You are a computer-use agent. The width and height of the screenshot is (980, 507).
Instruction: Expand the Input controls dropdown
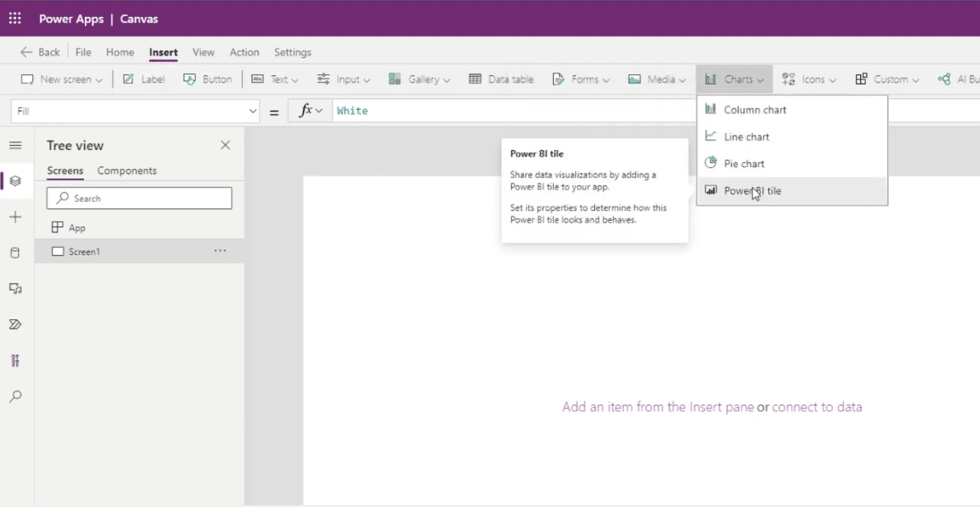[x=343, y=80]
